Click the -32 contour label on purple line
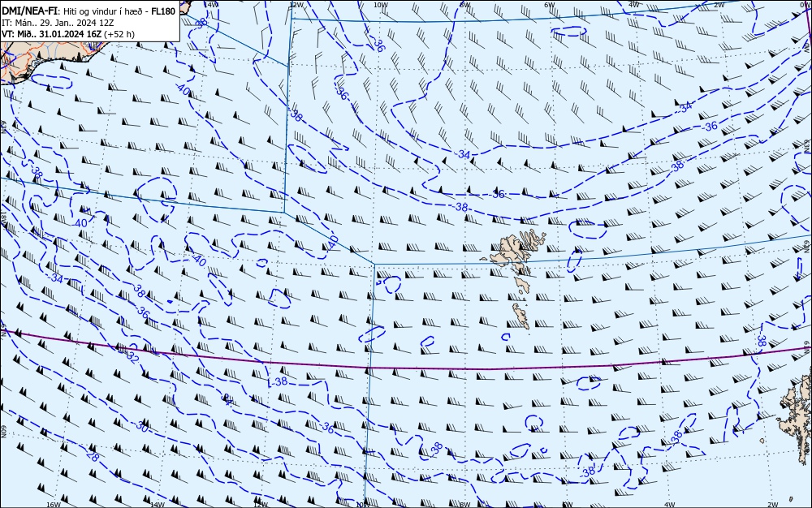 (x=132, y=357)
